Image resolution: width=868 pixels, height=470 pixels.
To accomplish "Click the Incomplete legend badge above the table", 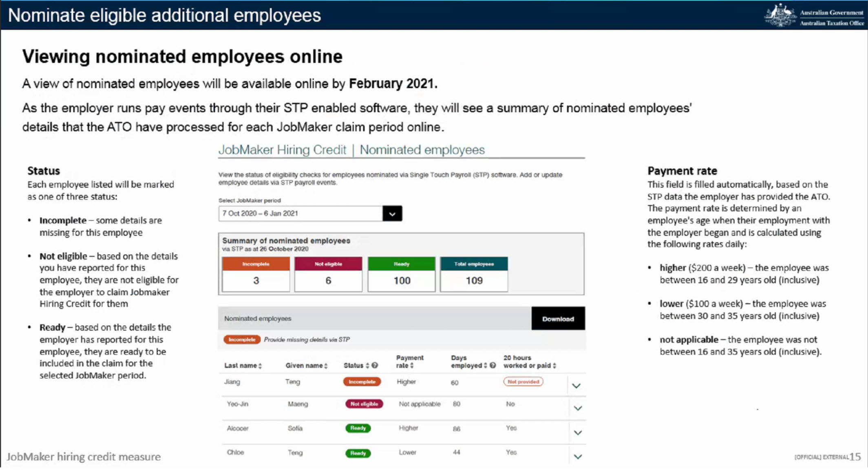I will point(242,340).
